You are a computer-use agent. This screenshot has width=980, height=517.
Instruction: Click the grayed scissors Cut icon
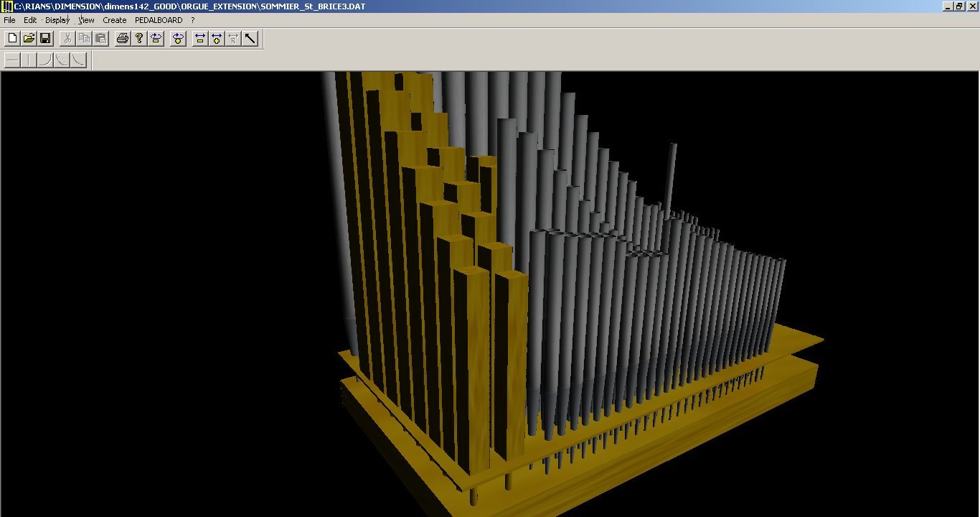(67, 38)
